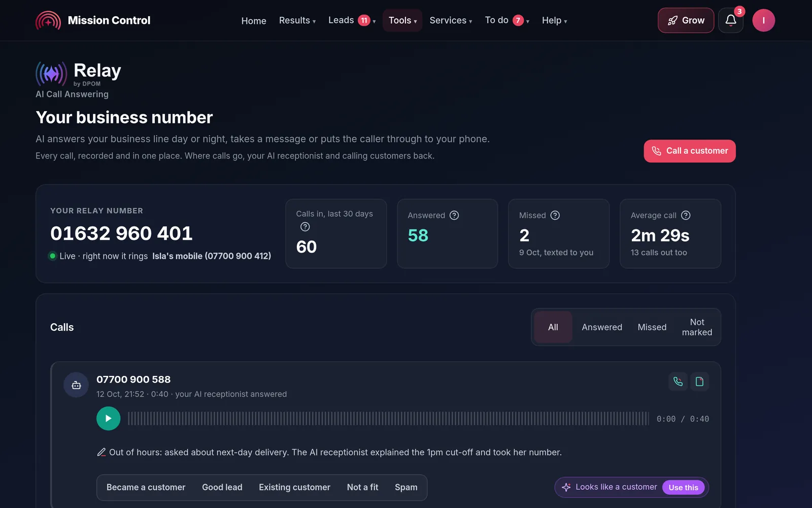Image resolution: width=812 pixels, height=508 pixels.
Task: Click the 0:00 / 0:40 time display
Action: coord(683,419)
